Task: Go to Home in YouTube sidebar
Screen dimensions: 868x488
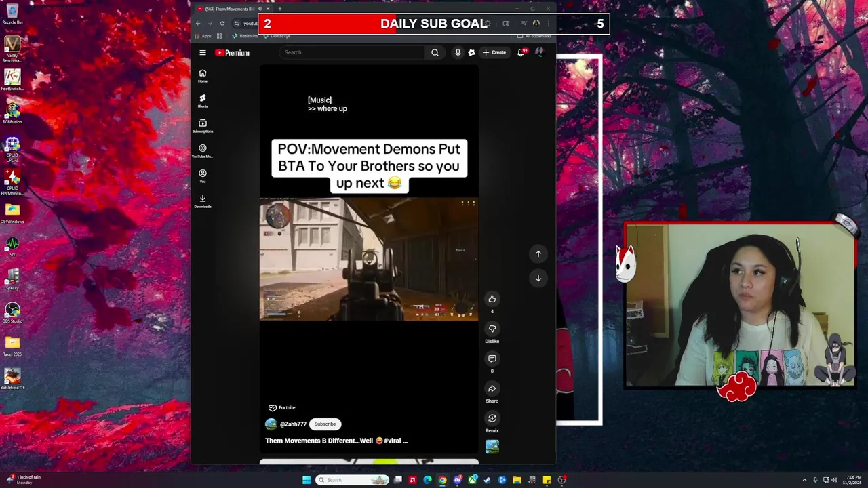Action: [202, 76]
